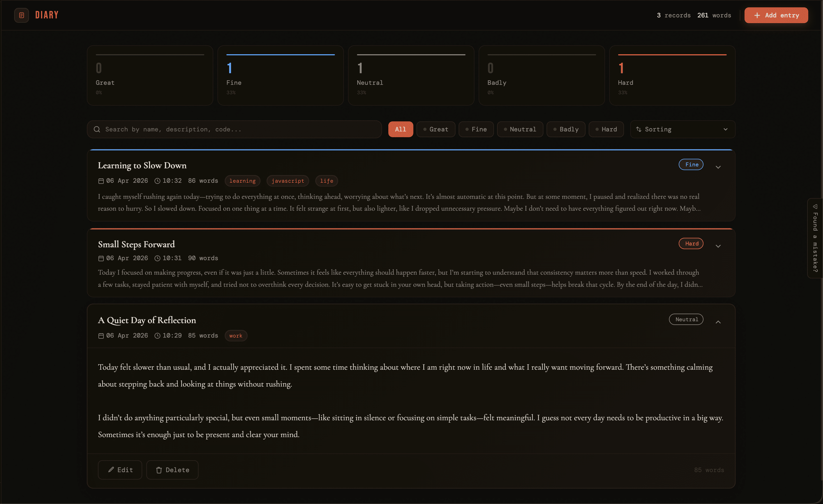Click calendar icon on A Quiet Day of Reflection
The height and width of the screenshot is (504, 823).
click(x=101, y=336)
